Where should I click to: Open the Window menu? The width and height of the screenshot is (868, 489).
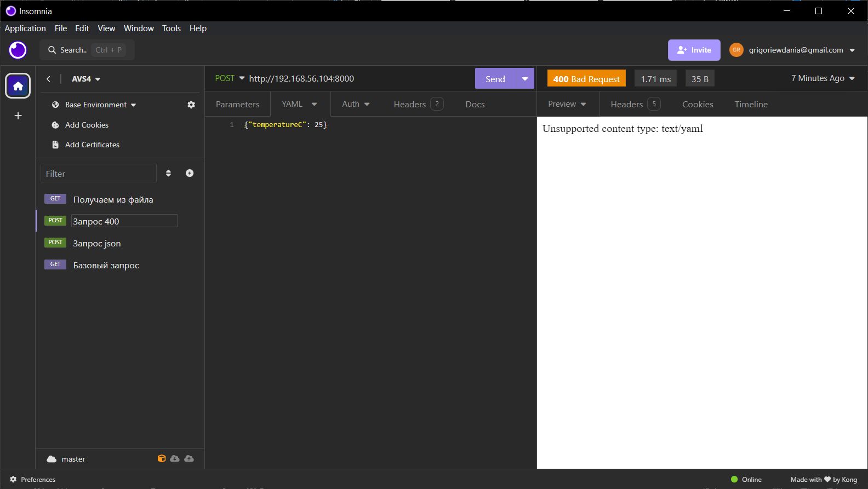pyautogui.click(x=139, y=28)
